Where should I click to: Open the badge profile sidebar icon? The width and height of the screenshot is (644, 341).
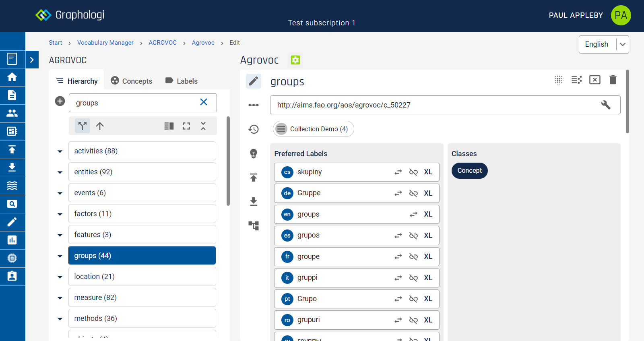pos(12,276)
